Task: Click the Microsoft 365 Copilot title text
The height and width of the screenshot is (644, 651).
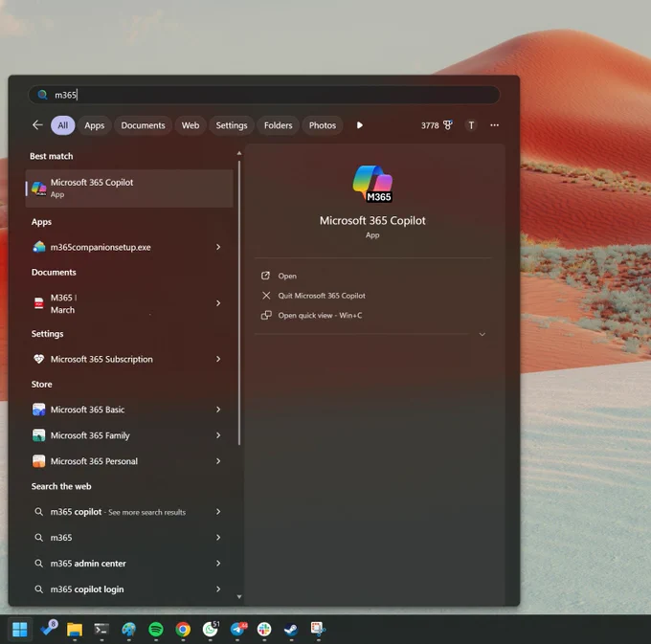Action: tap(372, 220)
